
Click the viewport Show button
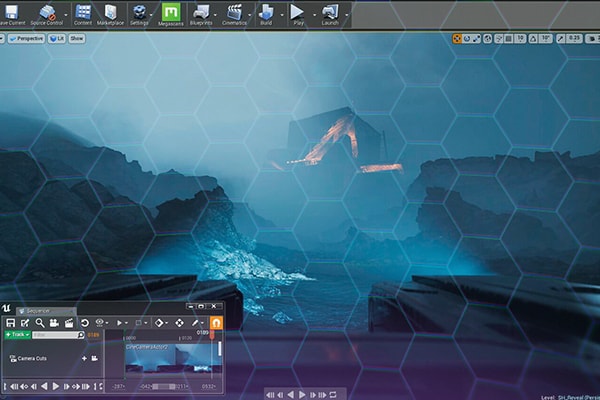click(77, 38)
